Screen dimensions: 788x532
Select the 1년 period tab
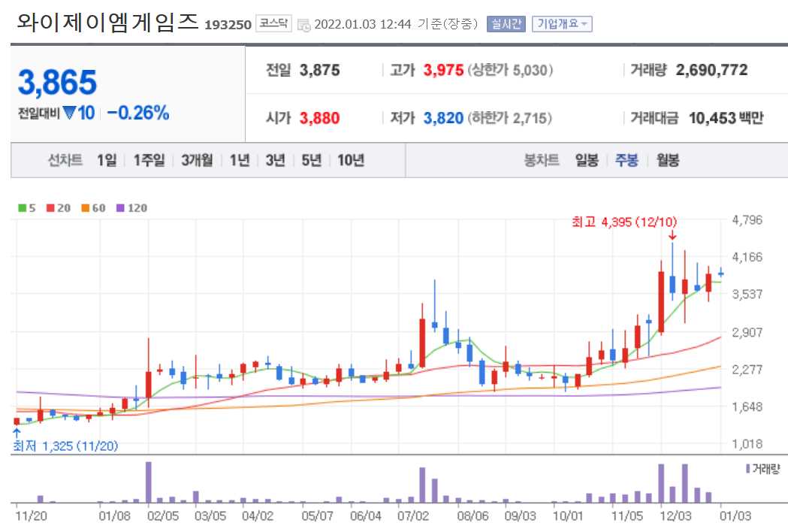(x=238, y=160)
